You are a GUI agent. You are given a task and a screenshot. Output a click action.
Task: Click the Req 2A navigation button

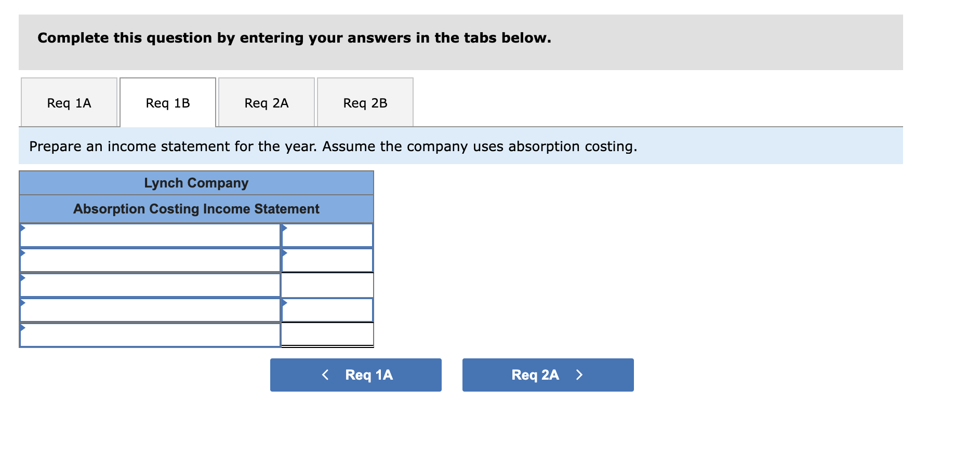[547, 374]
